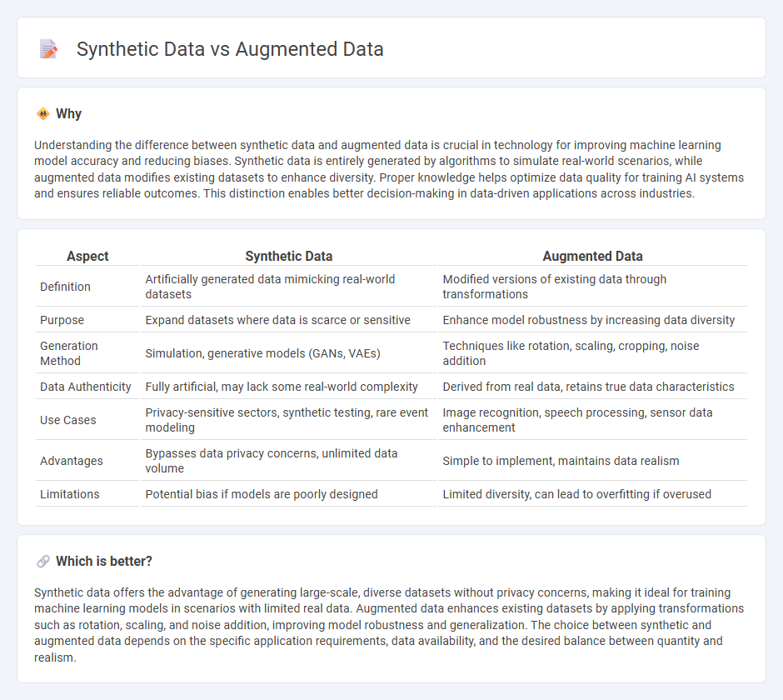Click cell 'Derived from real data, retains true data characteristics'
The image size is (783, 700).
pos(592,387)
